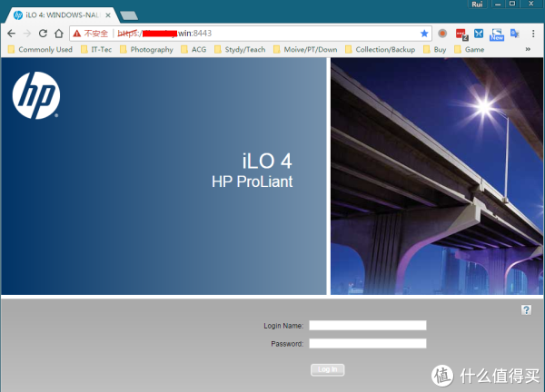Reload the page with the refresh icon

pos(43,34)
